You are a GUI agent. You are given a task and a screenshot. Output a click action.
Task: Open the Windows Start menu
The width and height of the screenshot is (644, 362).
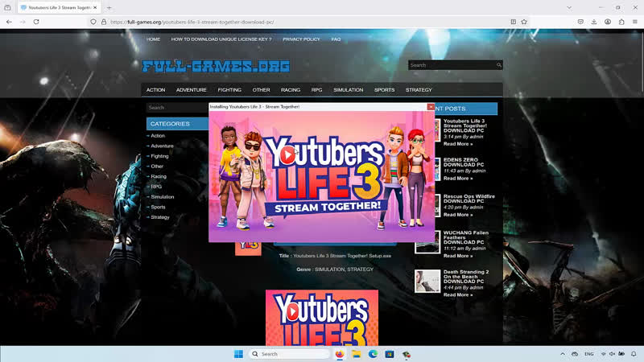pyautogui.click(x=238, y=354)
